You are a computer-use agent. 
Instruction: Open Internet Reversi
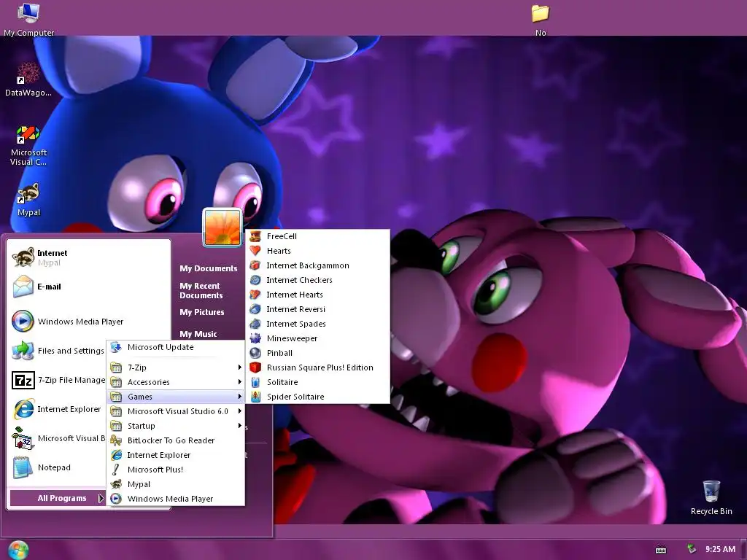point(295,309)
